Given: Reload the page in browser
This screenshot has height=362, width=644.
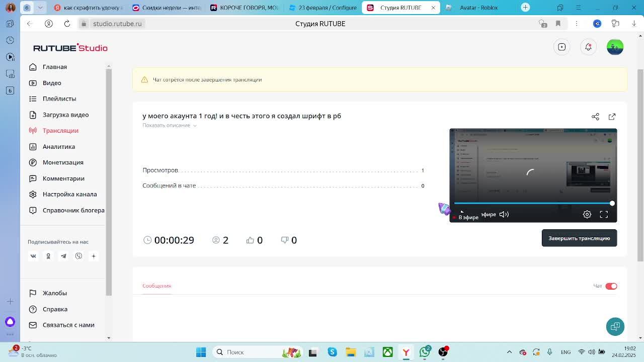Looking at the screenshot, I should [x=67, y=24].
